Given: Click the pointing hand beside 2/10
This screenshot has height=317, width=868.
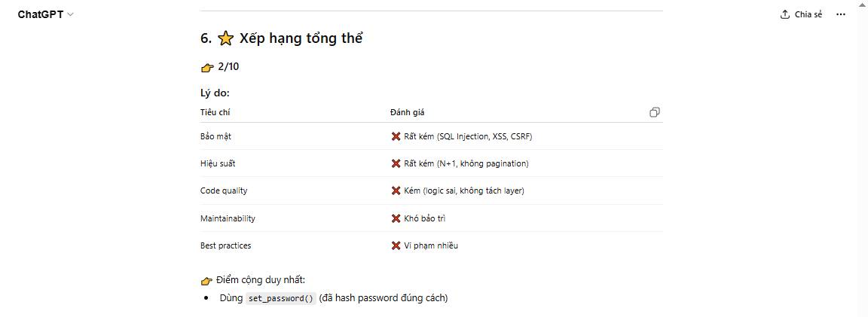Looking at the screenshot, I should coord(208,67).
